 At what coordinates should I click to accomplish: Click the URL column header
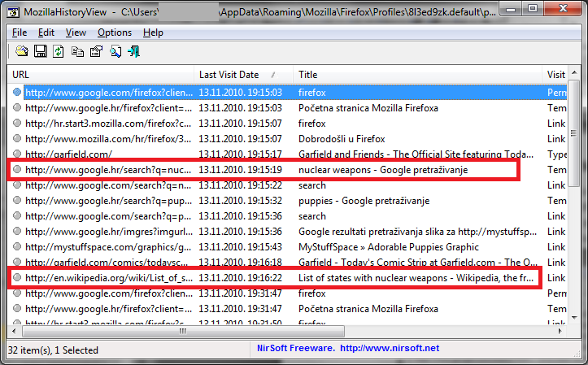[20, 75]
